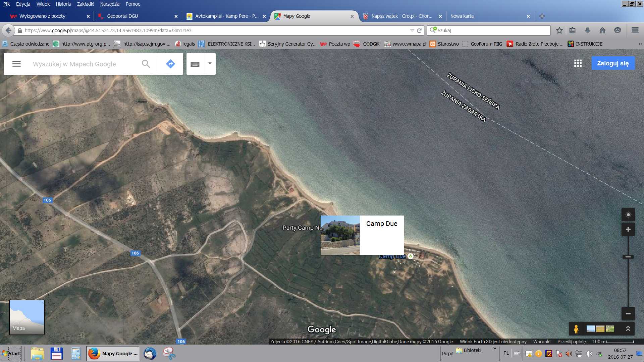This screenshot has width=644, height=362.
Task: Click the Google apps grid icon
Action: (578, 63)
